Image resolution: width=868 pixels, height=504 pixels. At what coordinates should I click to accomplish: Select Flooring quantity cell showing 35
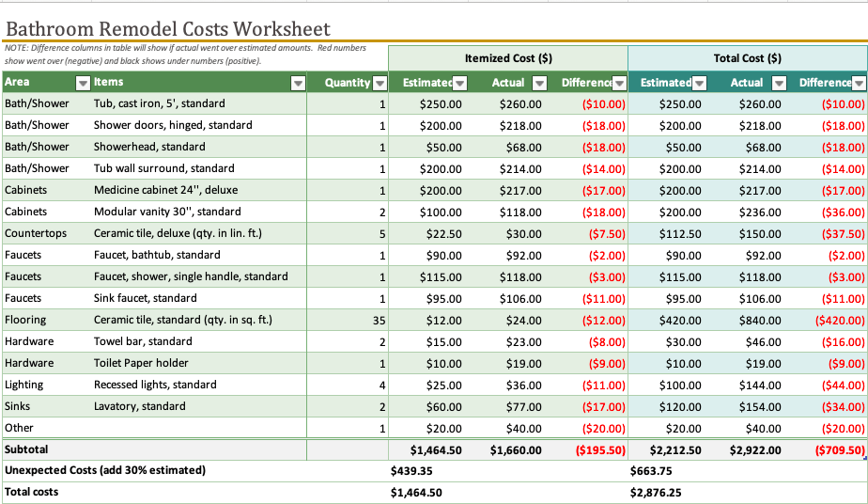[x=348, y=320]
